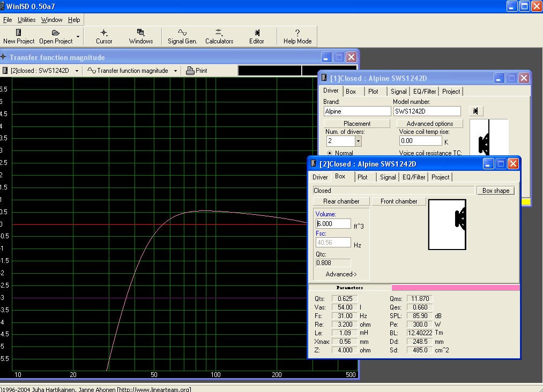This screenshot has width=543, height=392.
Task: Activate the Cursor tool
Action: [x=104, y=36]
